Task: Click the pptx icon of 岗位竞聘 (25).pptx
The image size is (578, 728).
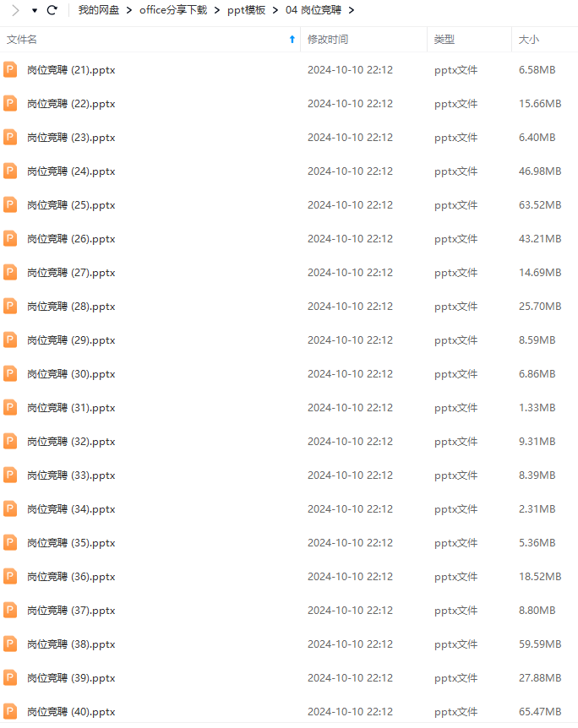Action: point(10,204)
